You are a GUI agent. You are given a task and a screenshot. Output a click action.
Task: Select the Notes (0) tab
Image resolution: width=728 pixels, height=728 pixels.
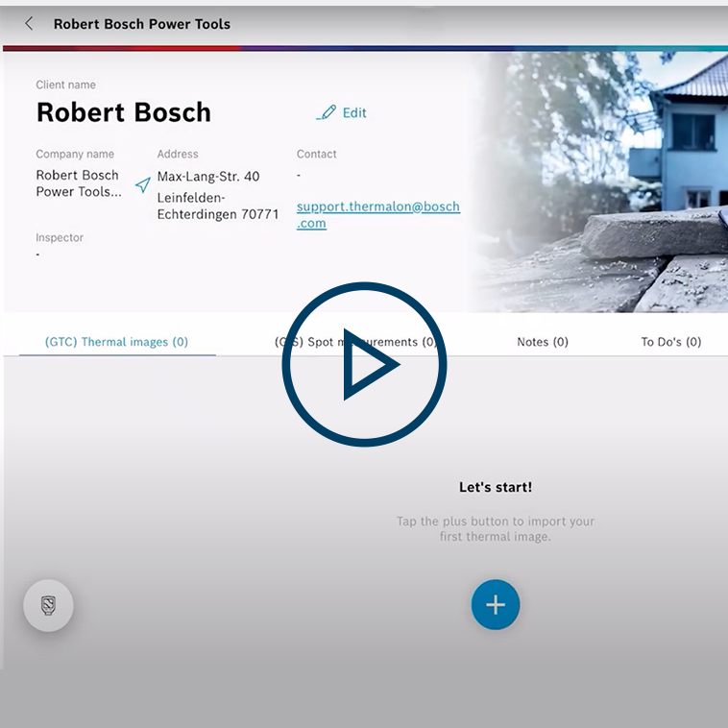pyautogui.click(x=543, y=342)
